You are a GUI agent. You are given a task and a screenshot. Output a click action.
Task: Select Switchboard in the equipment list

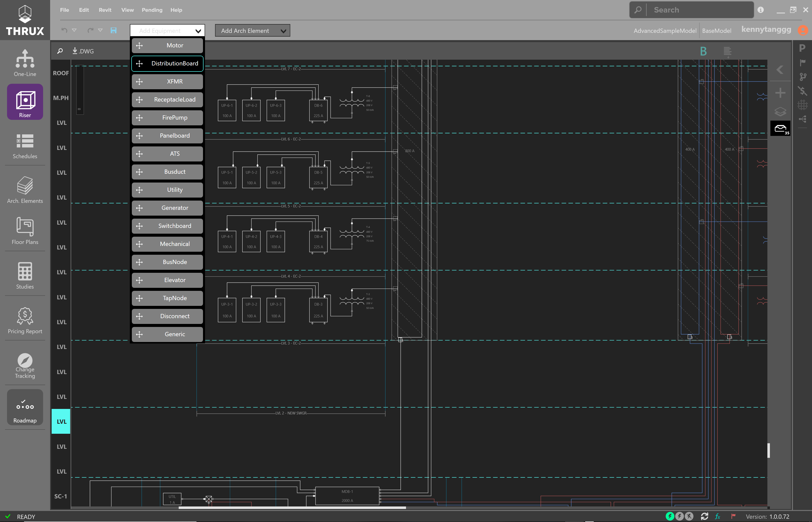click(167, 226)
